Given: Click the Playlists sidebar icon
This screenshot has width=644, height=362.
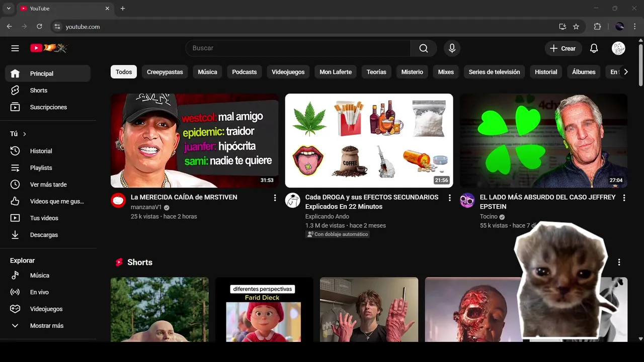Looking at the screenshot, I should click(15, 168).
